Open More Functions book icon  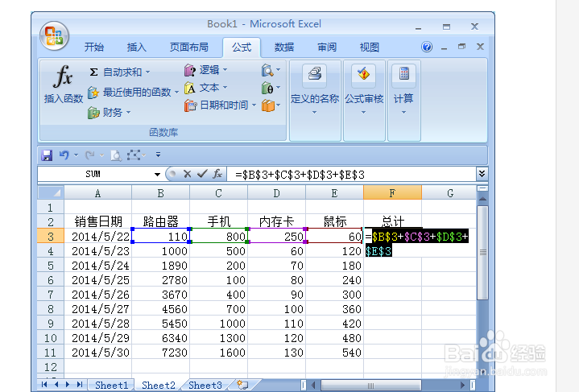pyautogui.click(x=268, y=105)
